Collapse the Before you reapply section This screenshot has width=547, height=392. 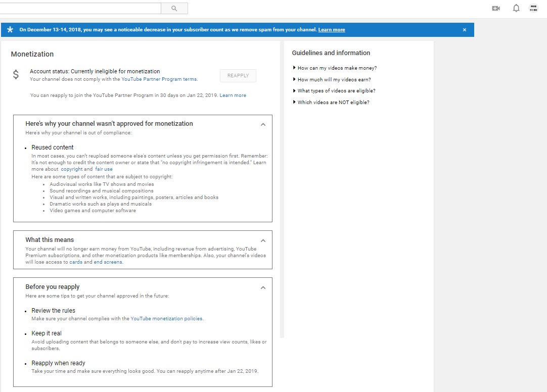(x=263, y=288)
